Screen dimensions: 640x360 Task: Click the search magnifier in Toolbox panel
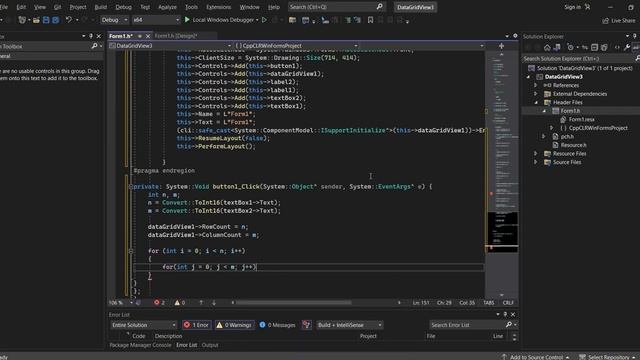point(94,46)
